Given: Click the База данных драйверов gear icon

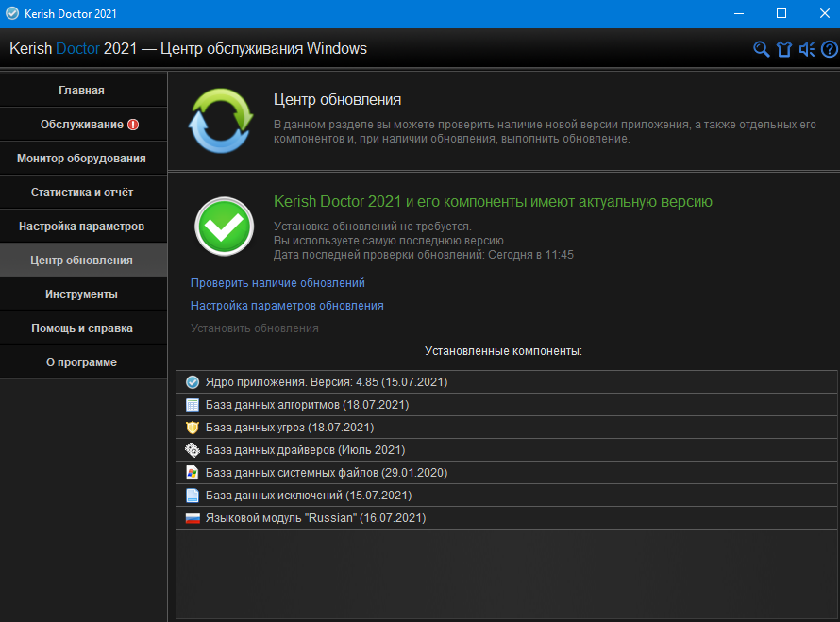Looking at the screenshot, I should coord(193,450).
